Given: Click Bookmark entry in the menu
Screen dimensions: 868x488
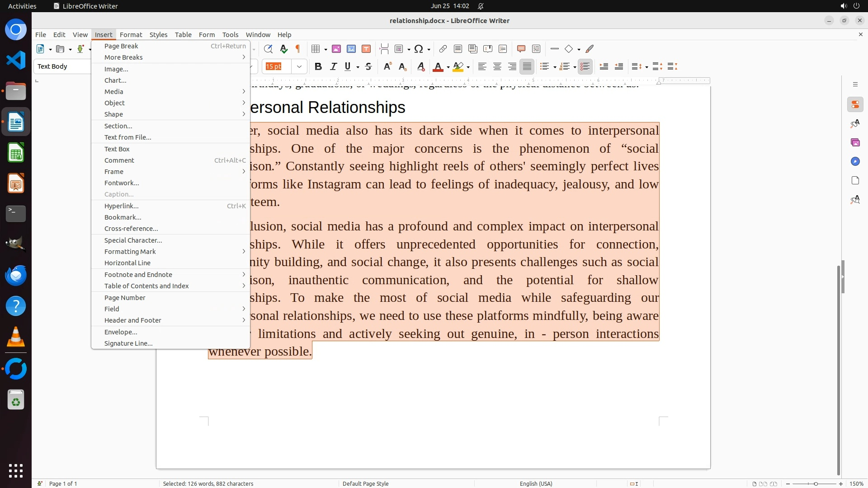Looking at the screenshot, I should (123, 217).
